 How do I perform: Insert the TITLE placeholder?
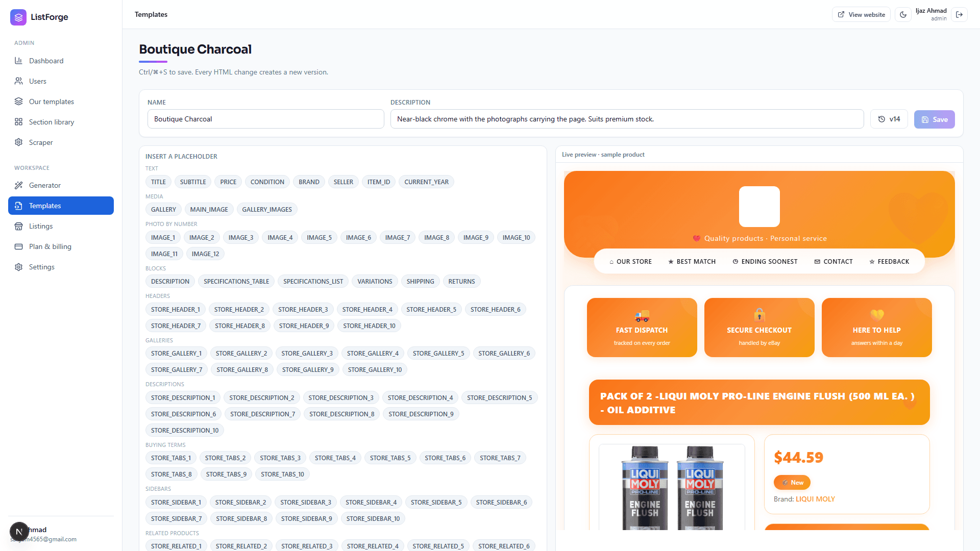point(158,182)
